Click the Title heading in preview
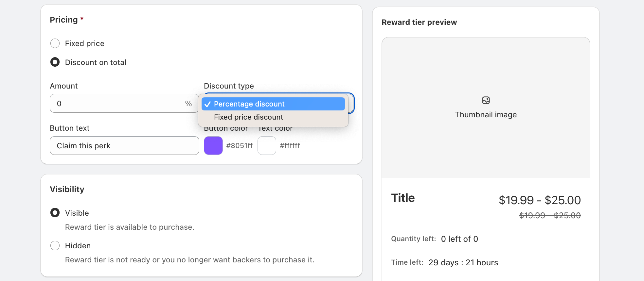 [x=403, y=198]
